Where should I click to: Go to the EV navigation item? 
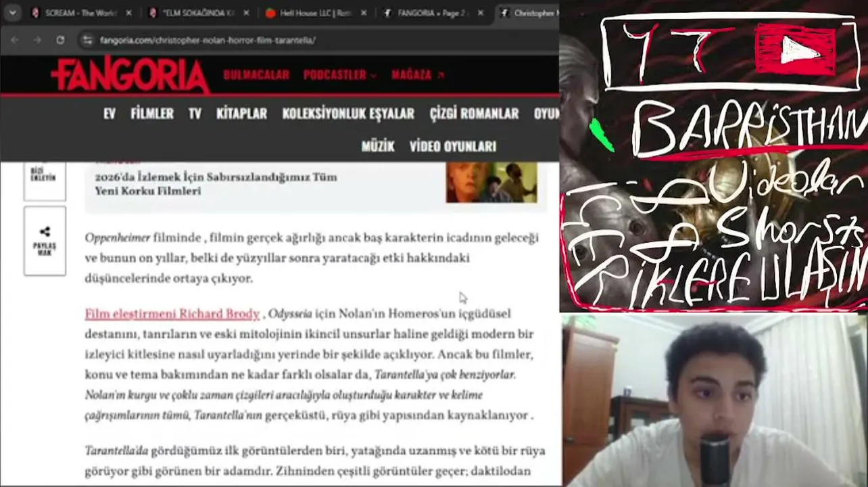pos(110,114)
